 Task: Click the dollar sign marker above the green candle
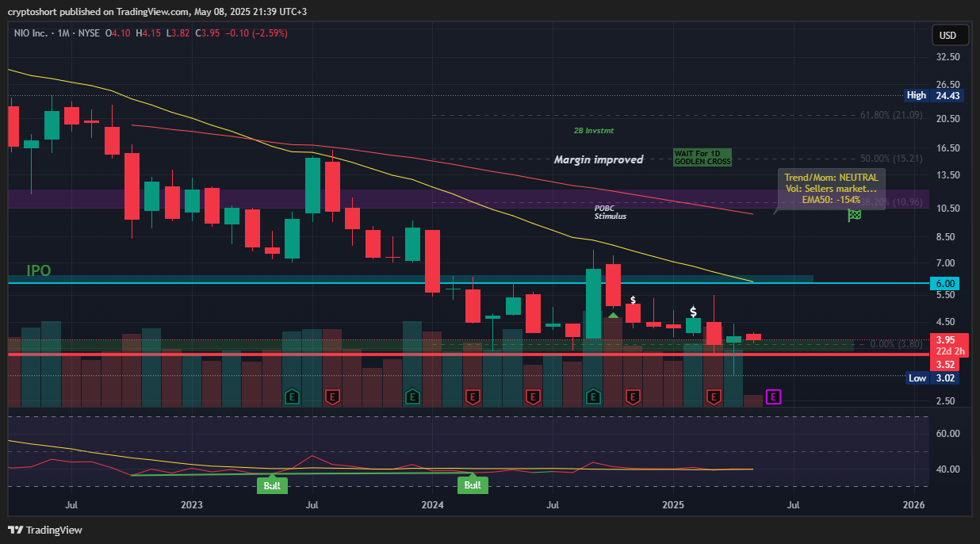(693, 312)
